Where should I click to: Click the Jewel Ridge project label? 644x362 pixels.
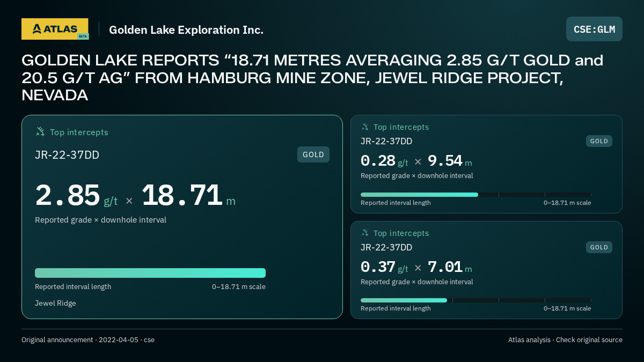click(55, 303)
